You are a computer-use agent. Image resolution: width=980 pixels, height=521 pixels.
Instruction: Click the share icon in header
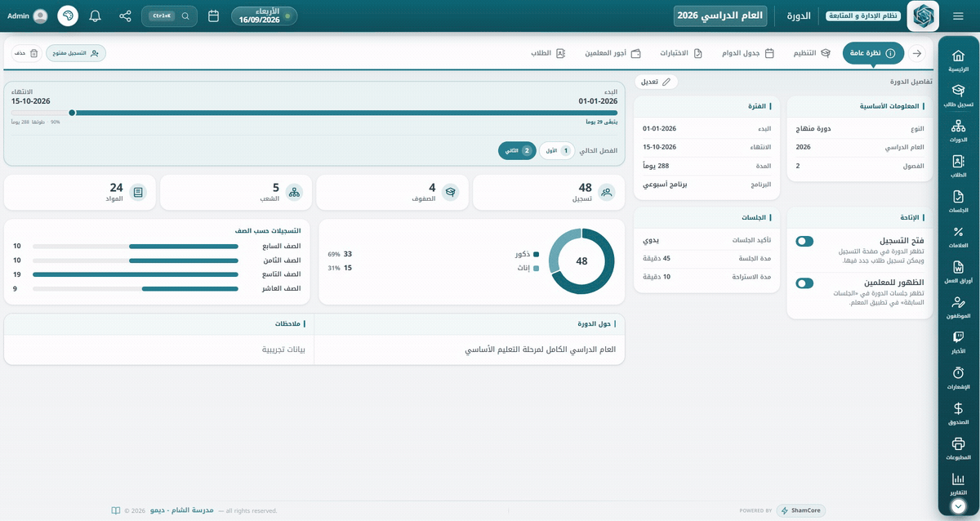point(125,16)
